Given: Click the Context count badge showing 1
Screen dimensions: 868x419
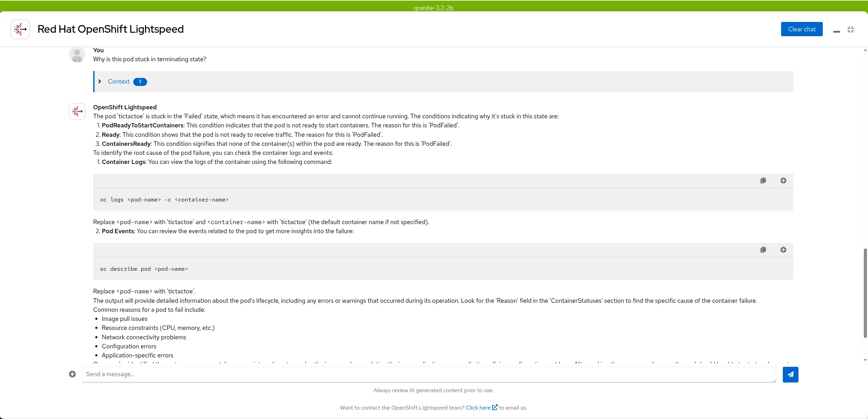Looking at the screenshot, I should pos(140,82).
